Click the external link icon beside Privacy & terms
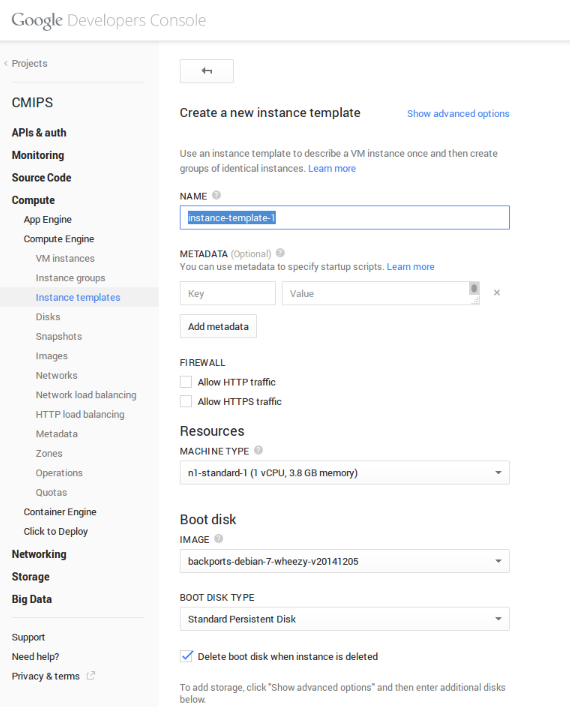 [x=91, y=675]
